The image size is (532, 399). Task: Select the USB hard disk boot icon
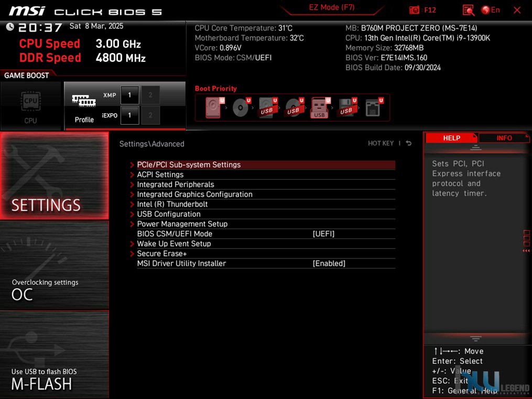[x=268, y=107]
